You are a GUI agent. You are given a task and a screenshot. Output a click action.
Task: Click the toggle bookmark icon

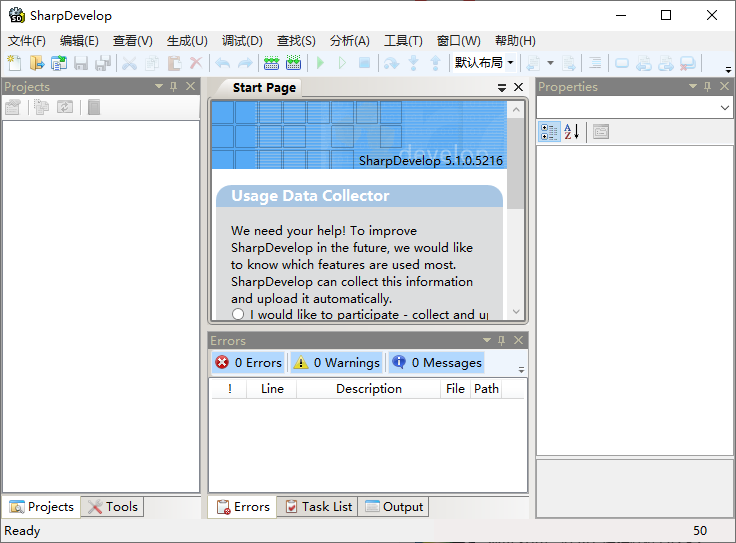click(622, 62)
